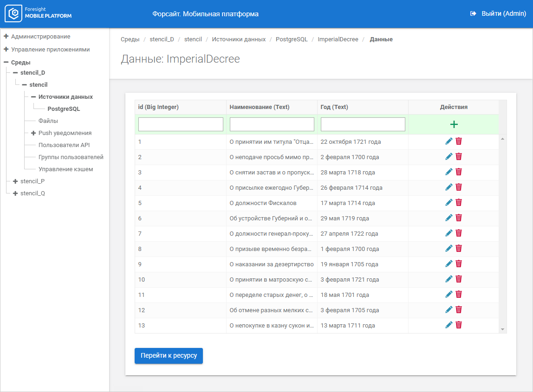Click the green plus add-row icon

point(454,124)
